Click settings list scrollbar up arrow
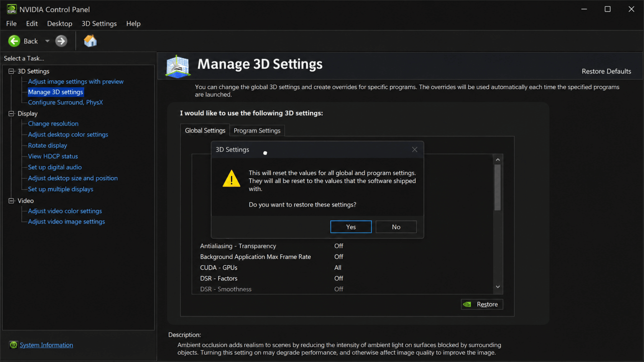This screenshot has width=644, height=362. click(x=498, y=159)
